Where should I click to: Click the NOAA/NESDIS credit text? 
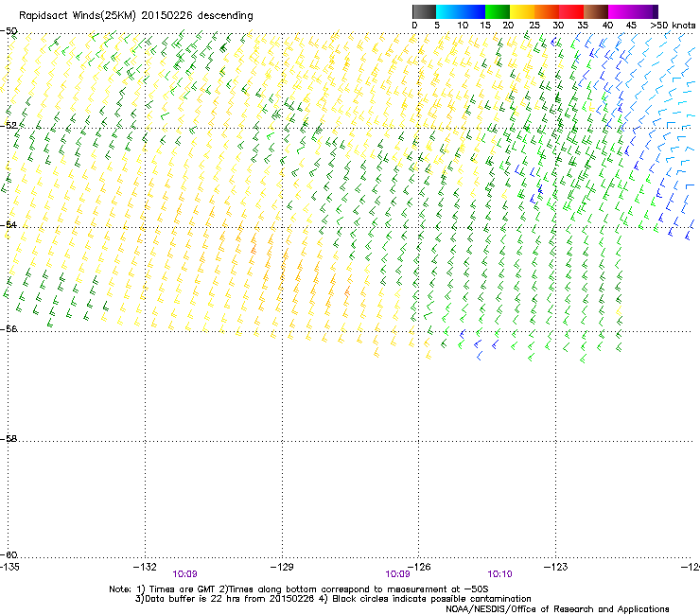pos(557,608)
